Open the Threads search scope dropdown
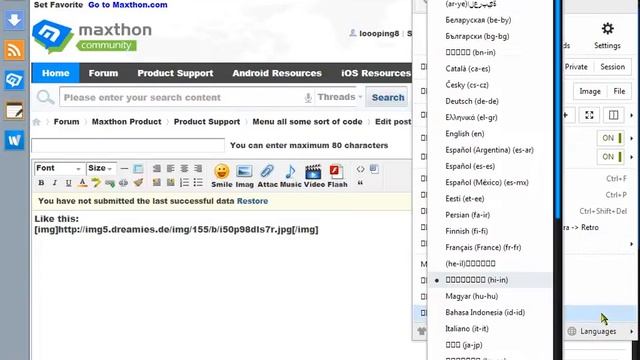Viewport: 640px width, 360px height. (x=340, y=97)
